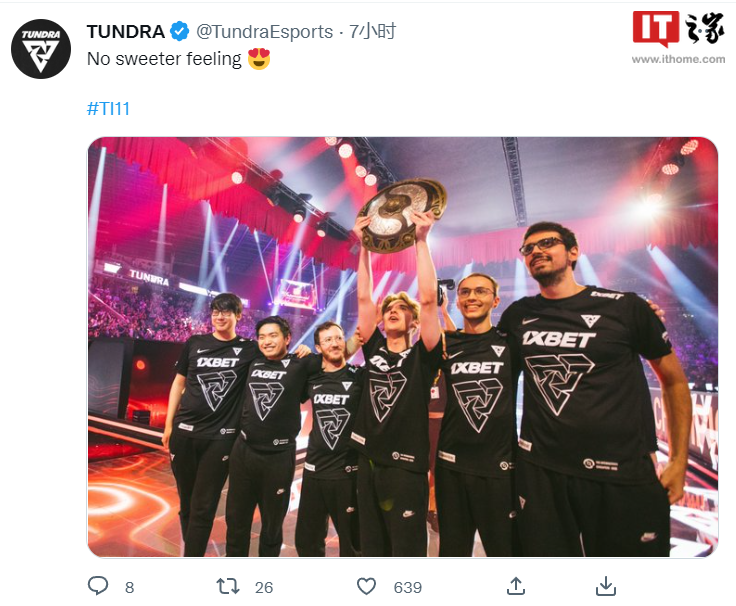The width and height of the screenshot is (736, 606).
Task: Like the tweet with heart icon
Action: click(367, 586)
